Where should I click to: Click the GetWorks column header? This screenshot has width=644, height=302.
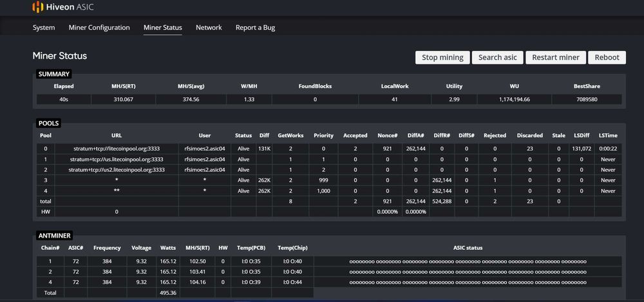click(x=290, y=135)
